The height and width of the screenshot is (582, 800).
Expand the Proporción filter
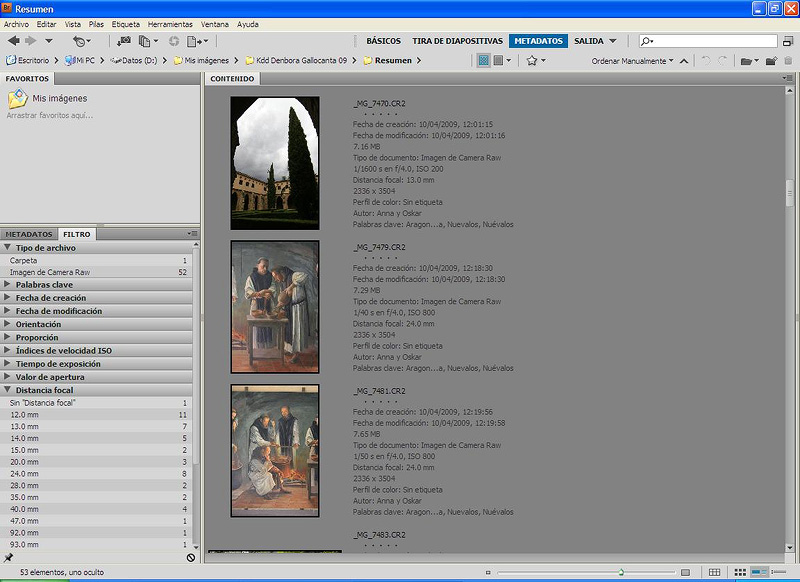pyautogui.click(x=7, y=337)
